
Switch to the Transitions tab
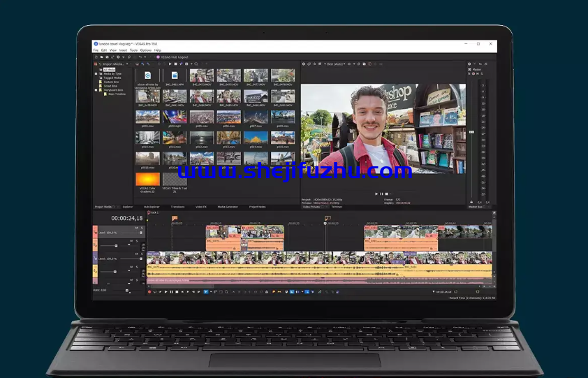(x=177, y=207)
